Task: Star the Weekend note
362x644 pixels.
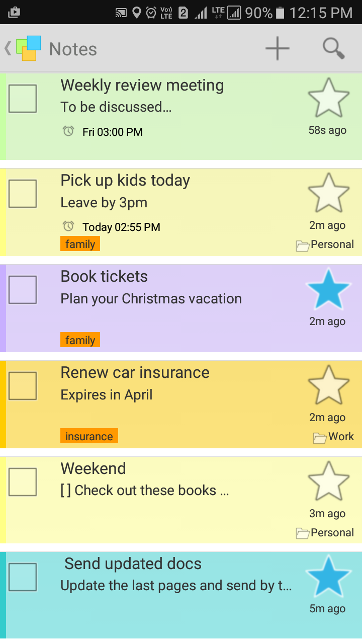Action: [x=328, y=481]
